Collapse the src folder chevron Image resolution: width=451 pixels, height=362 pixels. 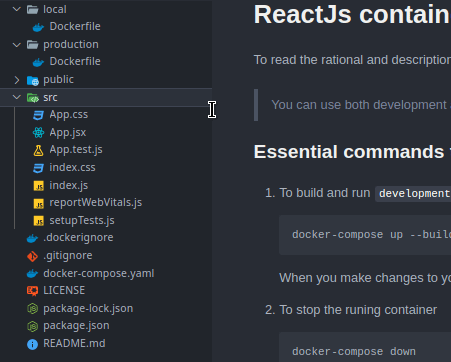tap(16, 97)
